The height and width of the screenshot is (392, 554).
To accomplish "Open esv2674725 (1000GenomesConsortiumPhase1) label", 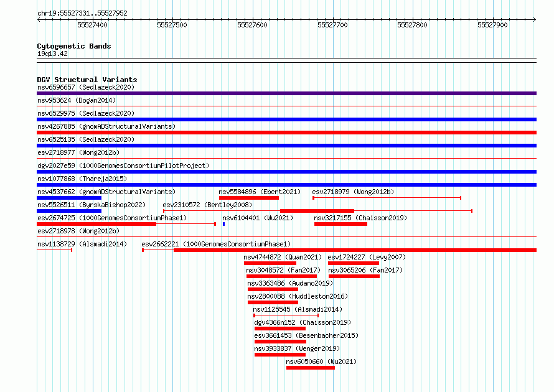I will (x=112, y=218).
